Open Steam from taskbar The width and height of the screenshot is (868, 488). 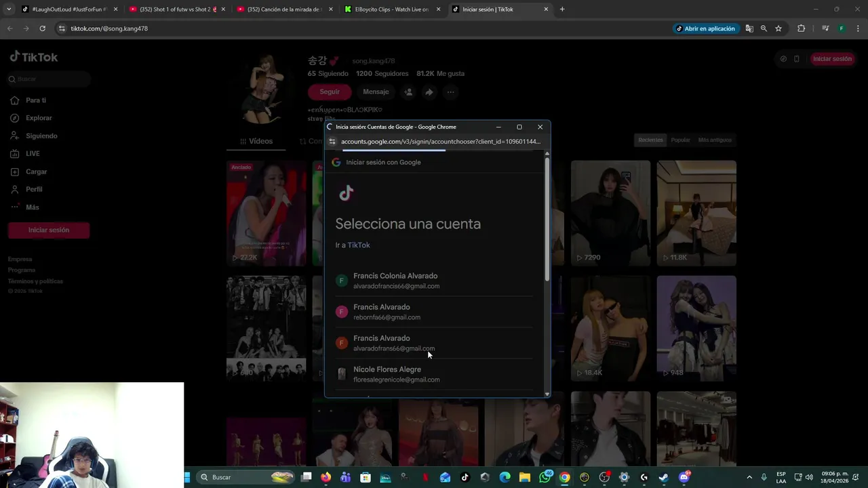(x=664, y=477)
